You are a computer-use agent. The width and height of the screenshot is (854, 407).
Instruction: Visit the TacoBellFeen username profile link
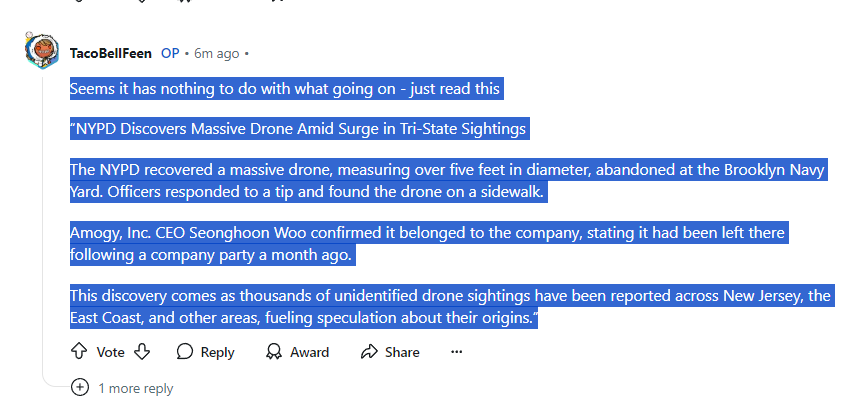tap(110, 53)
